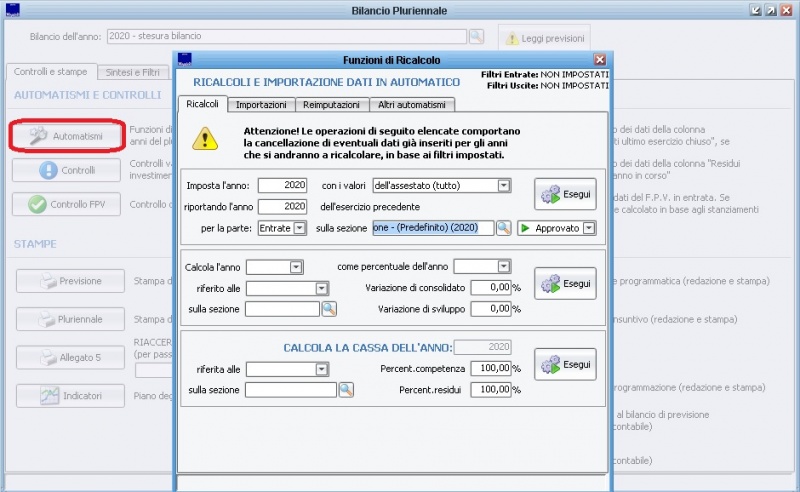Click the Controlli button
Image resolution: width=800 pixels, height=492 pixels.
coord(68,170)
